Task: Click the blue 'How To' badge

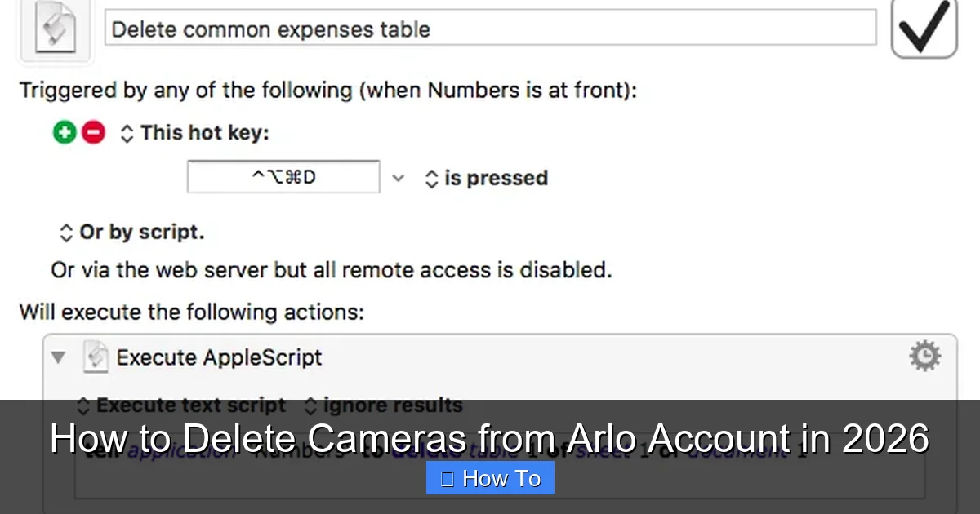Action: point(490,478)
